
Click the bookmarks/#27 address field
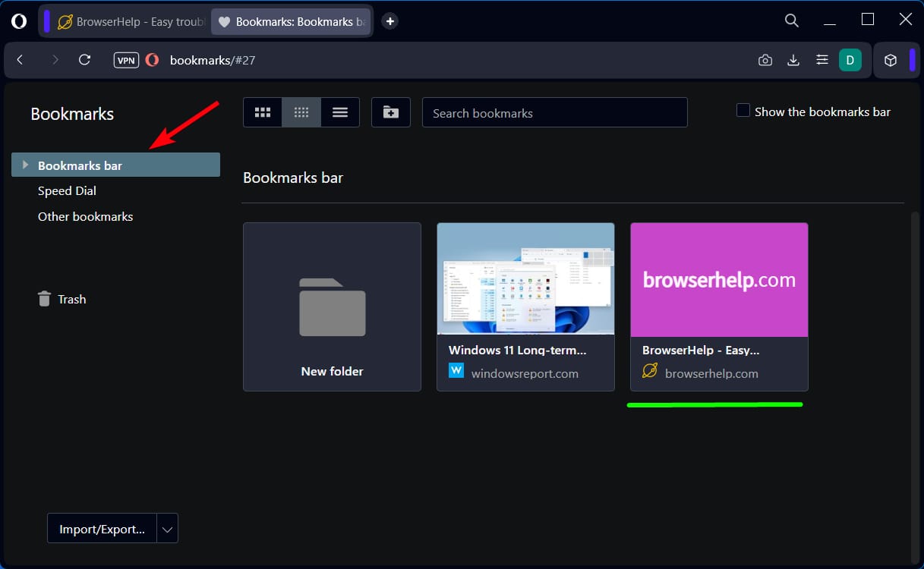[x=213, y=60]
